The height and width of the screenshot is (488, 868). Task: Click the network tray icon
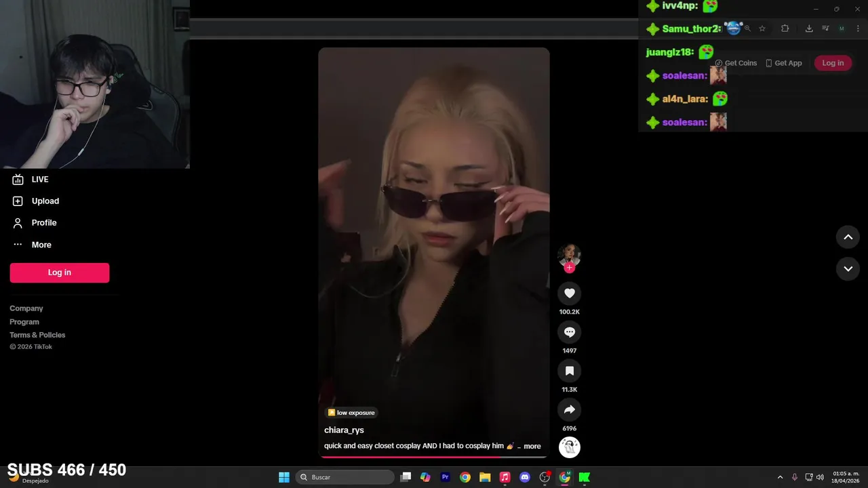[x=809, y=477]
